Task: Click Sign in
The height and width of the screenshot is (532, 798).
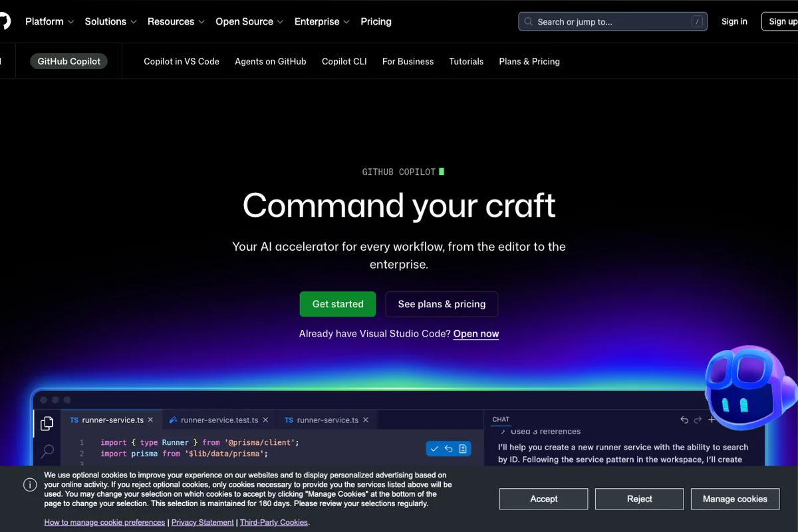Action: click(x=734, y=21)
